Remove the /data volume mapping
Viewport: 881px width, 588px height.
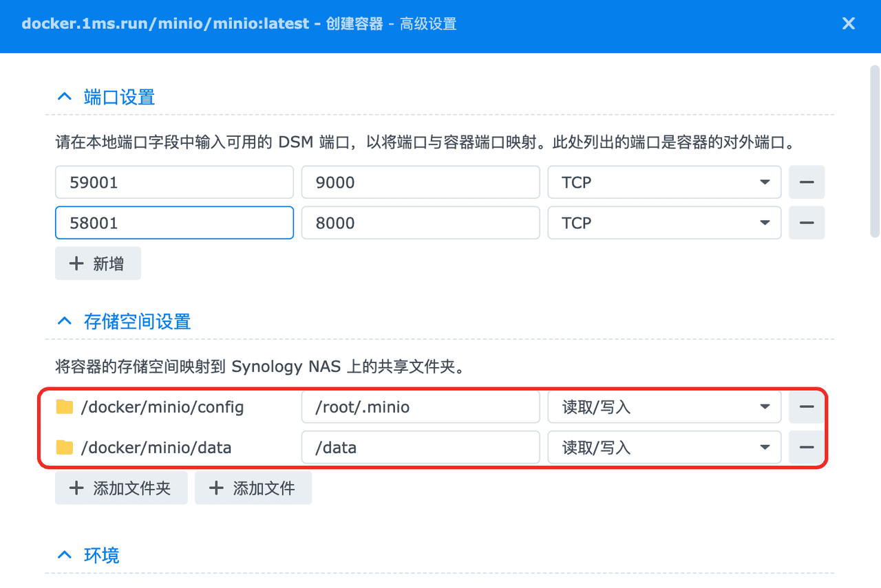pos(806,447)
